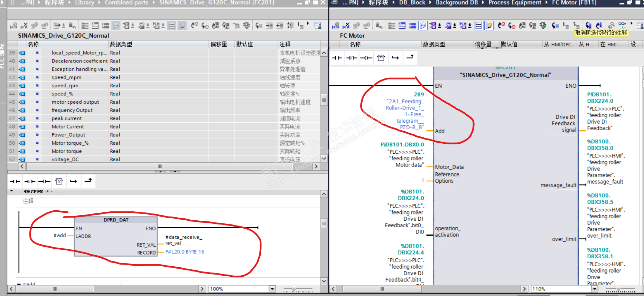Click 'DB_Block' in right breadcrumb
This screenshot has height=296, width=644.
[x=412, y=3]
